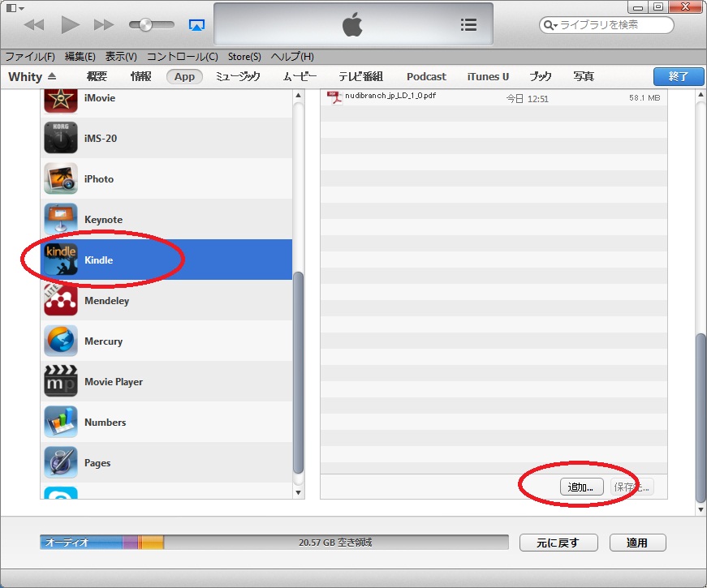Select the Keynote app icon
The width and height of the screenshot is (707, 588).
[x=60, y=219]
